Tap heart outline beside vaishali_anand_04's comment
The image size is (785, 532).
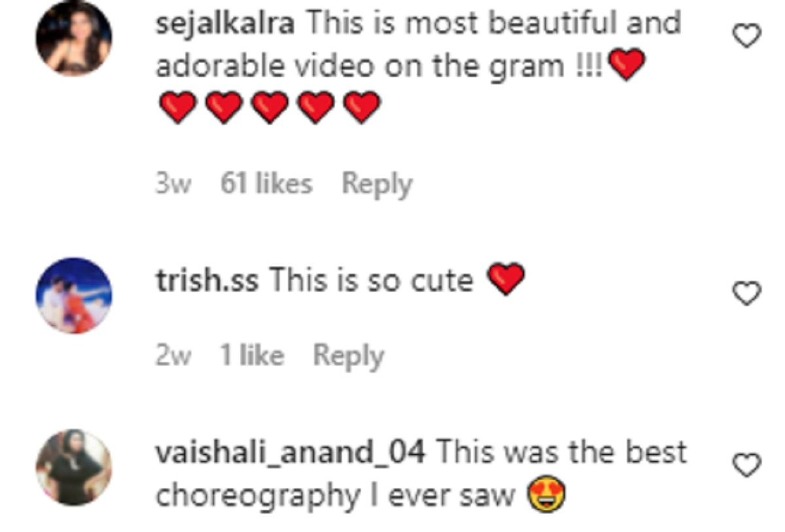(x=746, y=466)
